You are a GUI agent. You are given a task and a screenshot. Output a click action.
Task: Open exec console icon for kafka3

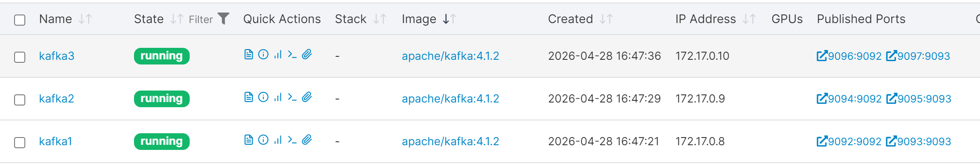[292, 55]
